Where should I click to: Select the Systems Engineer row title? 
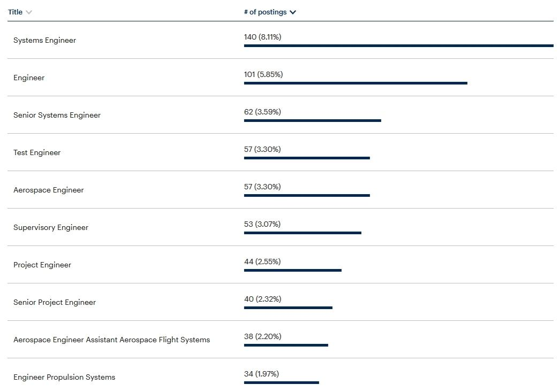[45, 40]
